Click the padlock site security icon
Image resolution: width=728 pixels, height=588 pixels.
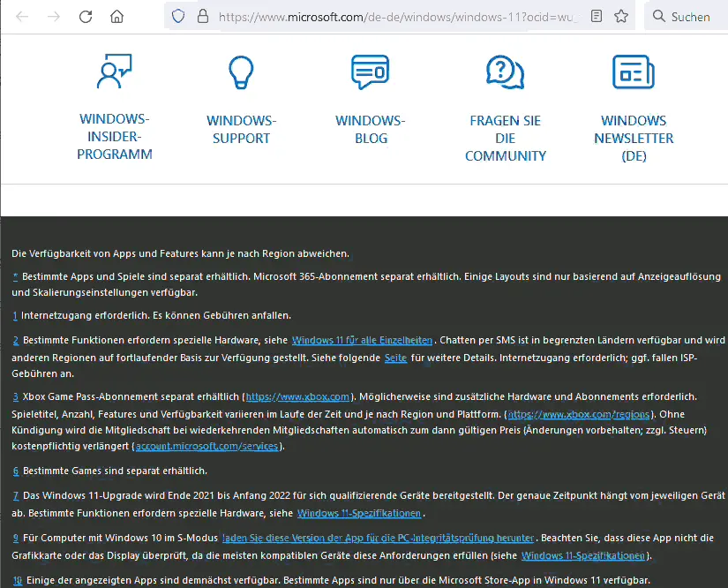click(x=202, y=17)
